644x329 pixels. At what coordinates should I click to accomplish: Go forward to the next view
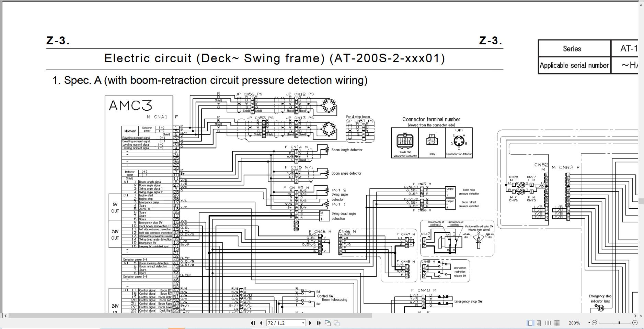[x=336, y=323]
